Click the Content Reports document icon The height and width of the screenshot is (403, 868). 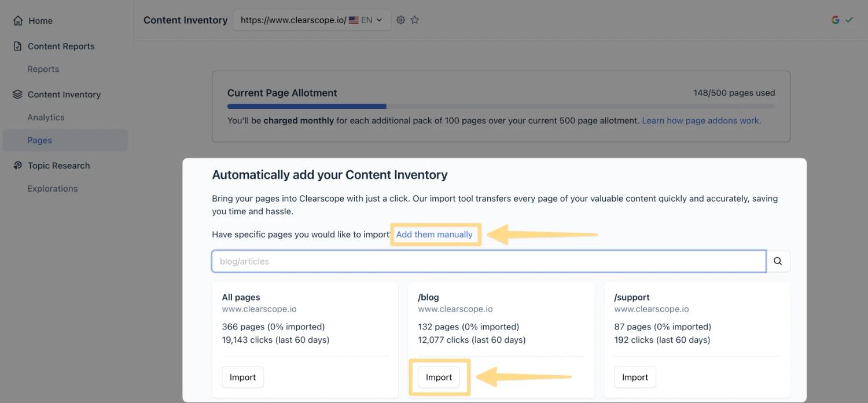tap(17, 46)
